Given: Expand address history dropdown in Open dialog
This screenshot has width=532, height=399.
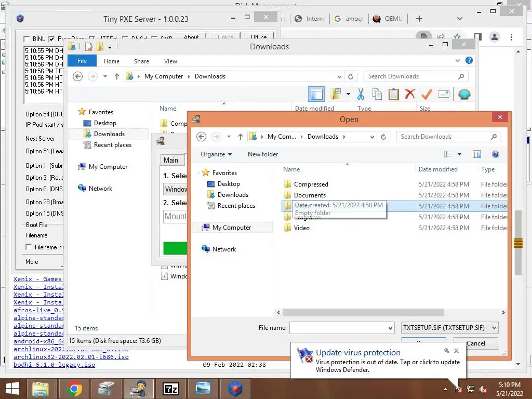Looking at the screenshot, I should pyautogui.click(x=372, y=137).
